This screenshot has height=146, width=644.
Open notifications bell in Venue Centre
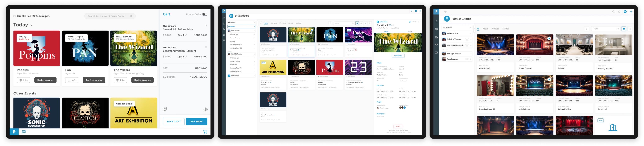[619, 12]
